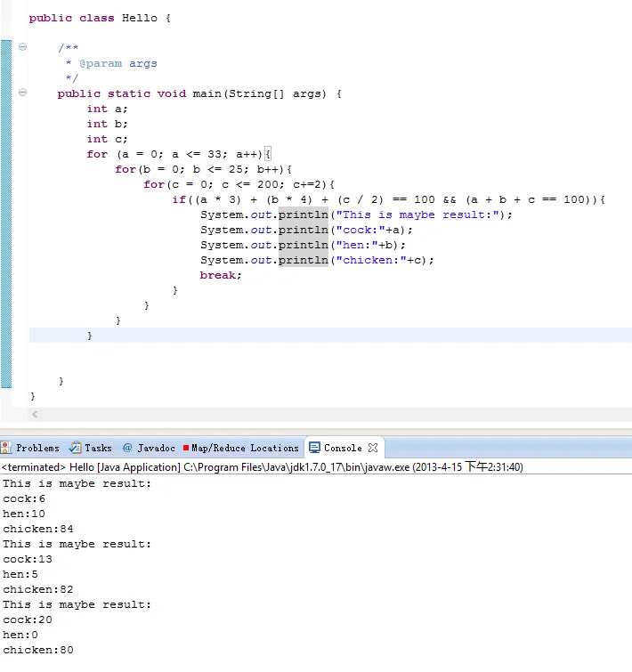Image resolution: width=632 pixels, height=672 pixels.
Task: Click console output 'hen:0'
Action: tap(20, 635)
